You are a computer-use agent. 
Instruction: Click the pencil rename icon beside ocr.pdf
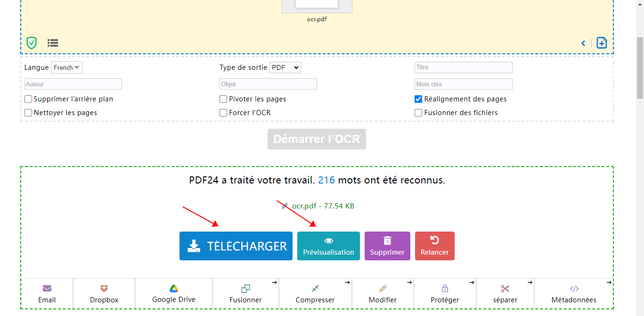coord(285,206)
